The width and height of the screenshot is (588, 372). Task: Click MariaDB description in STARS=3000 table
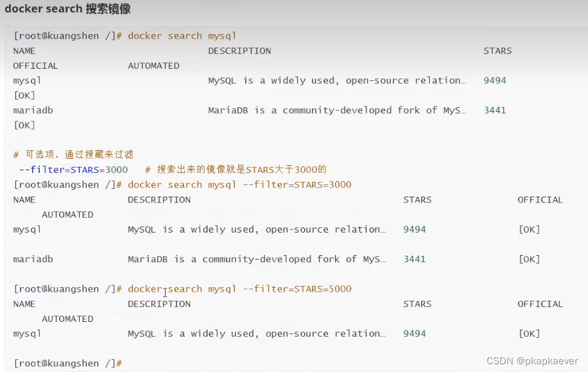pyautogui.click(x=257, y=260)
